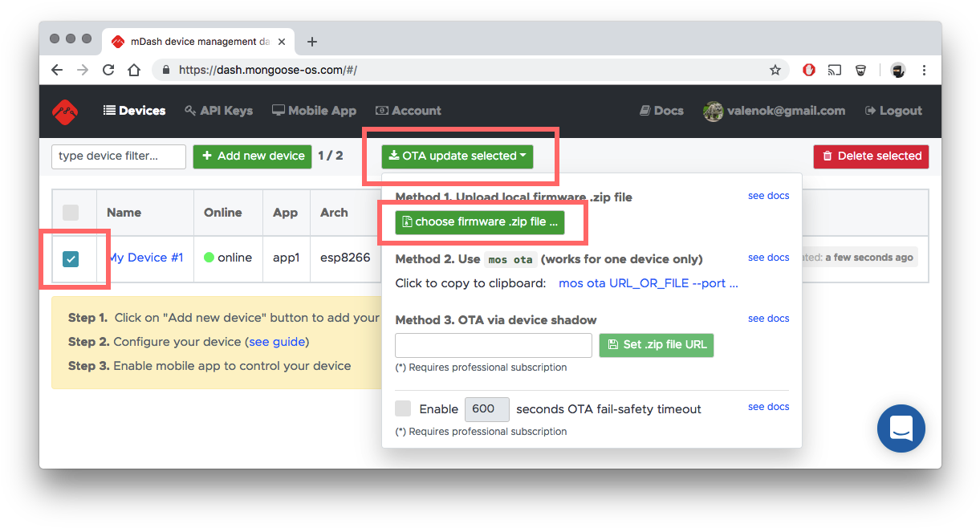
Task: Click Add new device button
Action: pyautogui.click(x=252, y=156)
